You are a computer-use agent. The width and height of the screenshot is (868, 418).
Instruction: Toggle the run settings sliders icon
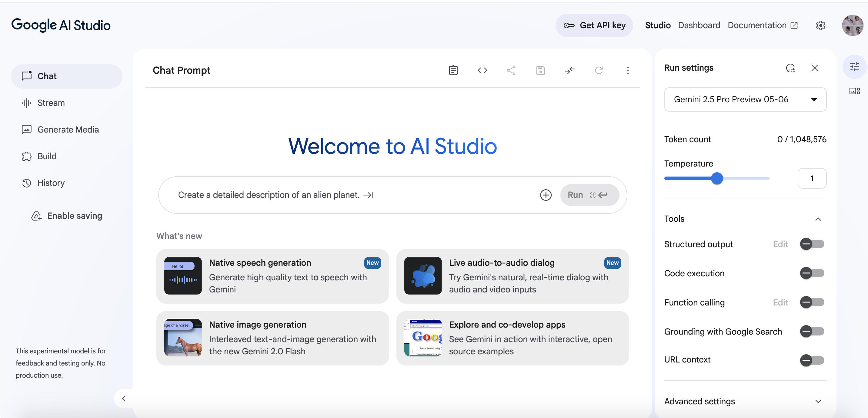coord(855,67)
